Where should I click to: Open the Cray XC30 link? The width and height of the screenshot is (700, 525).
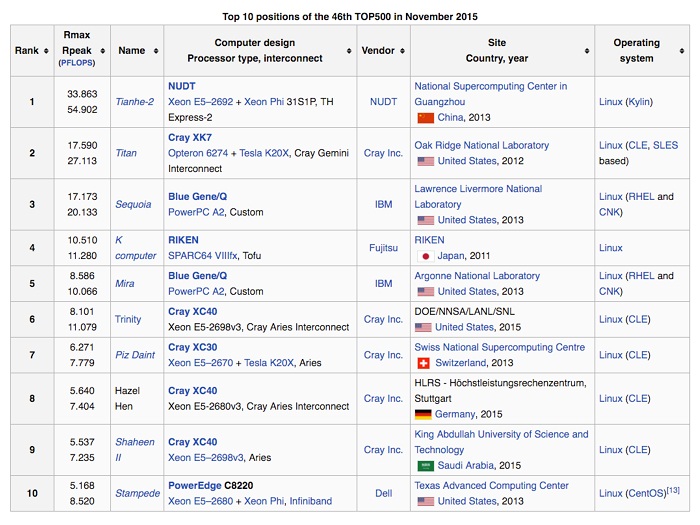pos(192,347)
